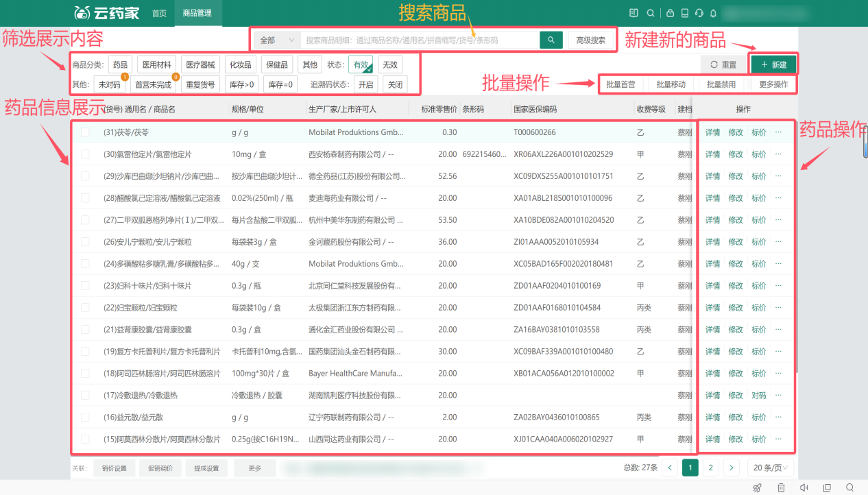Screen dimensions: 868x495
Task: Click the trash icon in bottom bar
Action: [781, 487]
